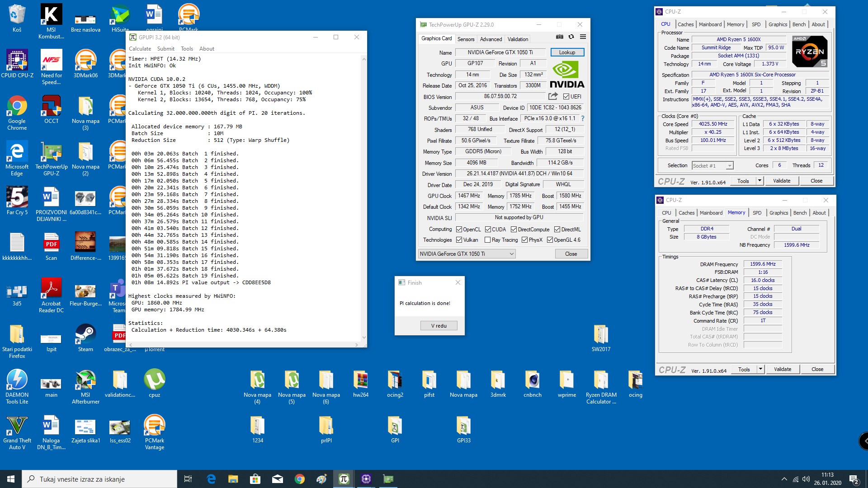The image size is (868, 488).
Task: Toggle the PhysX checkbox
Action: [x=524, y=240]
